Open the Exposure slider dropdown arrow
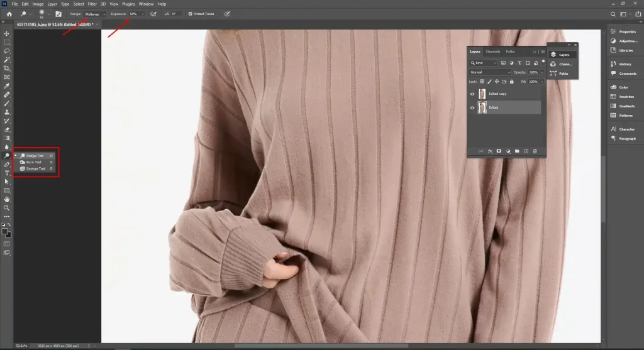This screenshot has width=644, height=350. pos(143,14)
